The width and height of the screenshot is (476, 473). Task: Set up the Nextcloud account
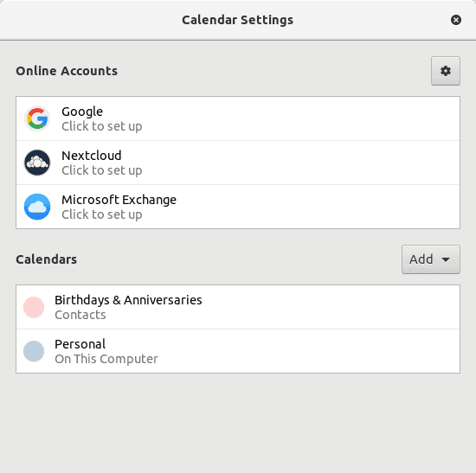pyautogui.click(x=238, y=163)
